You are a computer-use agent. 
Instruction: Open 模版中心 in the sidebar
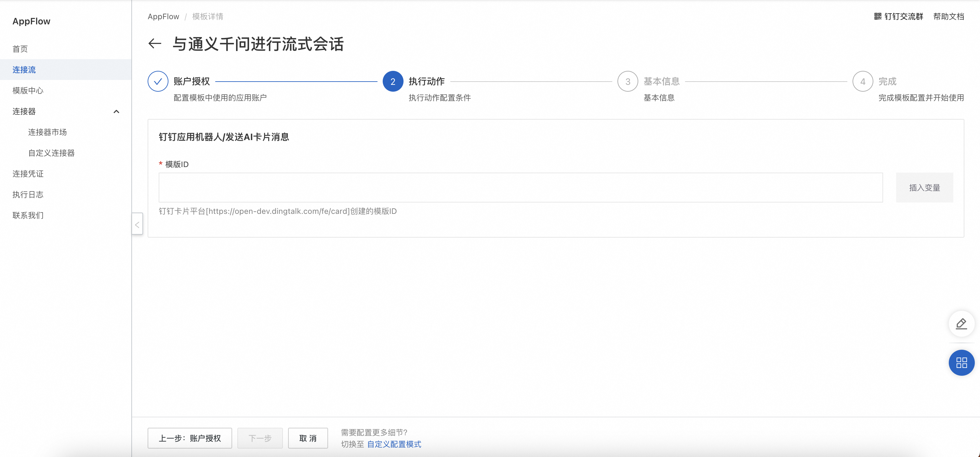[28, 90]
